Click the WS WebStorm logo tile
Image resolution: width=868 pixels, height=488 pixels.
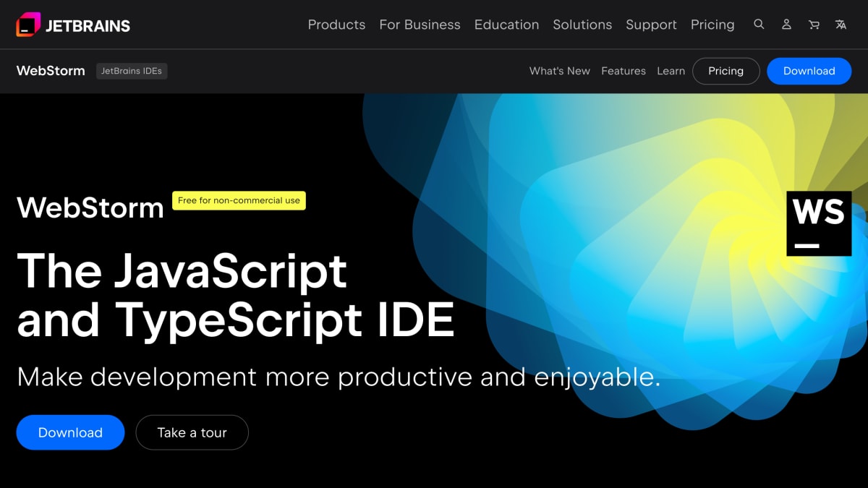[x=819, y=223]
